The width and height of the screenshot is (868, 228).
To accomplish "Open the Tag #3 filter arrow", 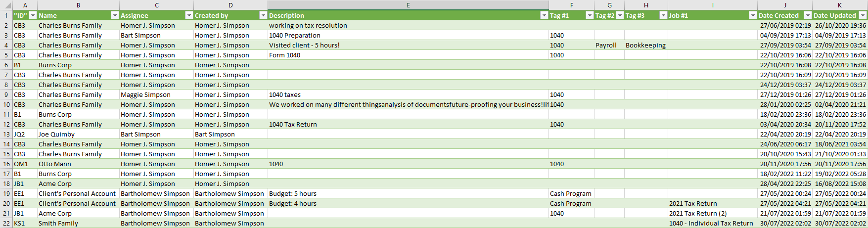I will (x=663, y=15).
